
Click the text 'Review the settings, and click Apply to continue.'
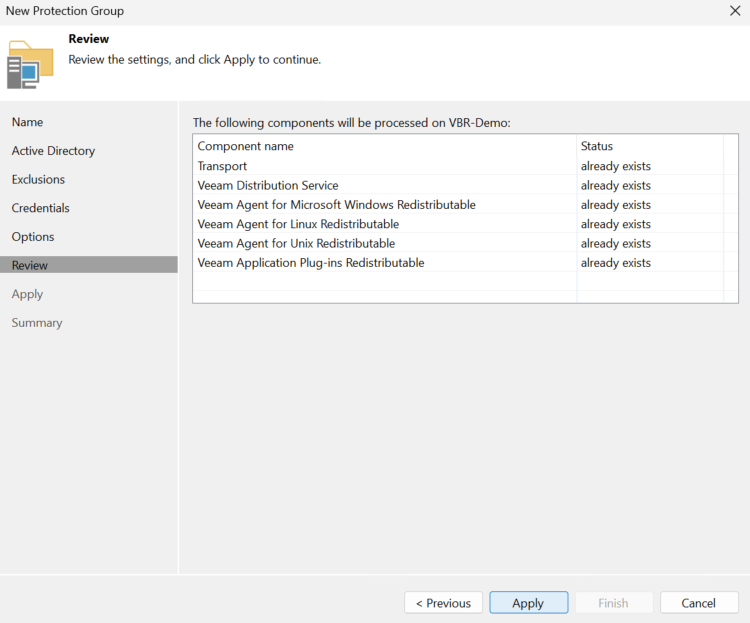[195, 60]
